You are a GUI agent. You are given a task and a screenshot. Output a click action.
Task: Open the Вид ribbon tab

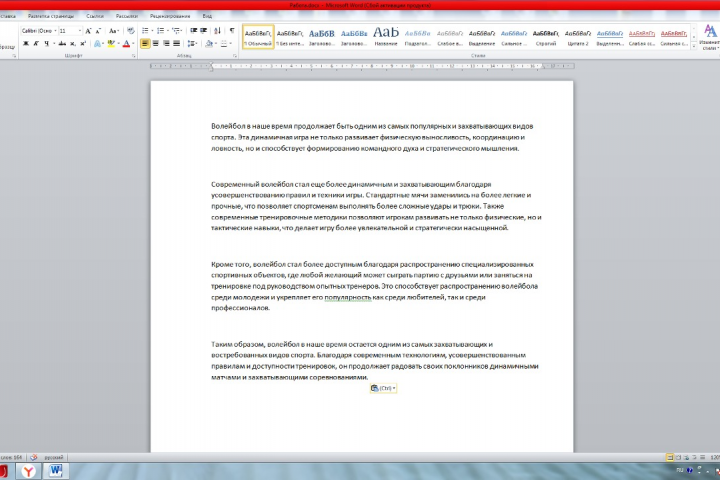[207, 16]
